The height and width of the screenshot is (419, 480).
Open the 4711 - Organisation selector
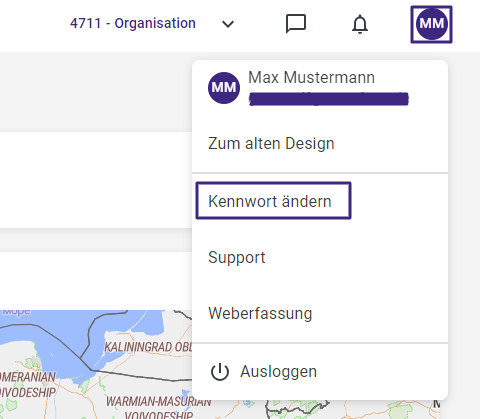pos(133,23)
